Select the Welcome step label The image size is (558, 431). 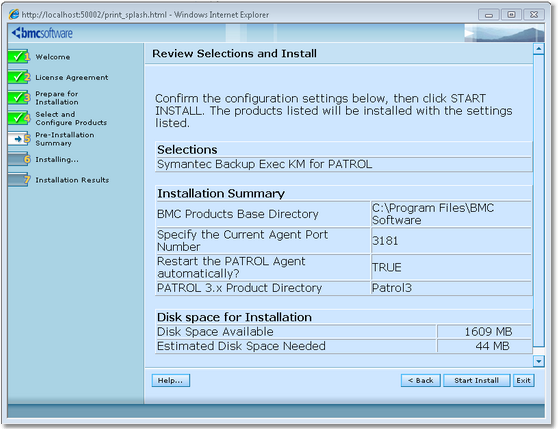(x=53, y=57)
